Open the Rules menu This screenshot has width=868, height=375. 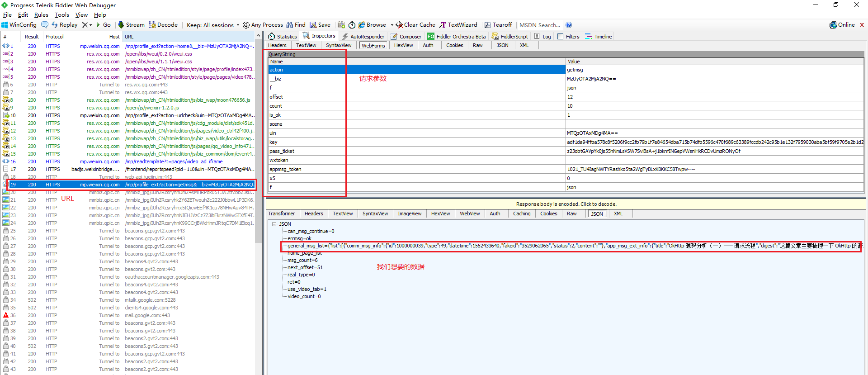(x=41, y=15)
